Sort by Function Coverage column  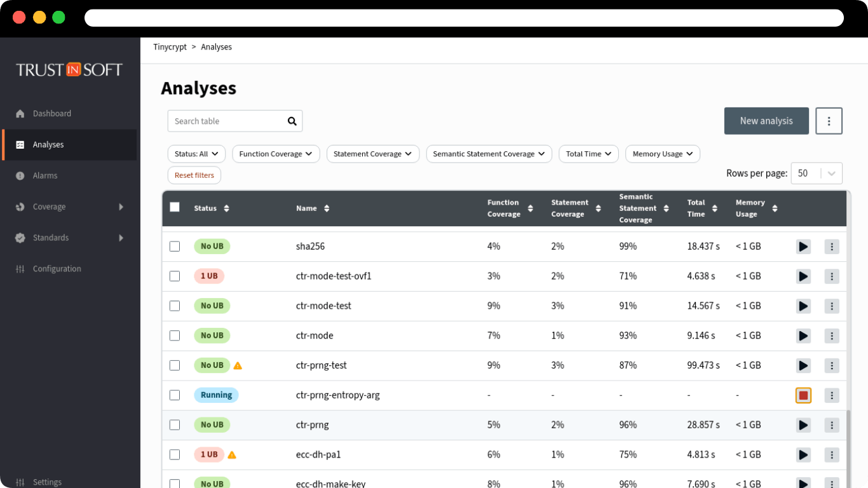[x=531, y=208]
